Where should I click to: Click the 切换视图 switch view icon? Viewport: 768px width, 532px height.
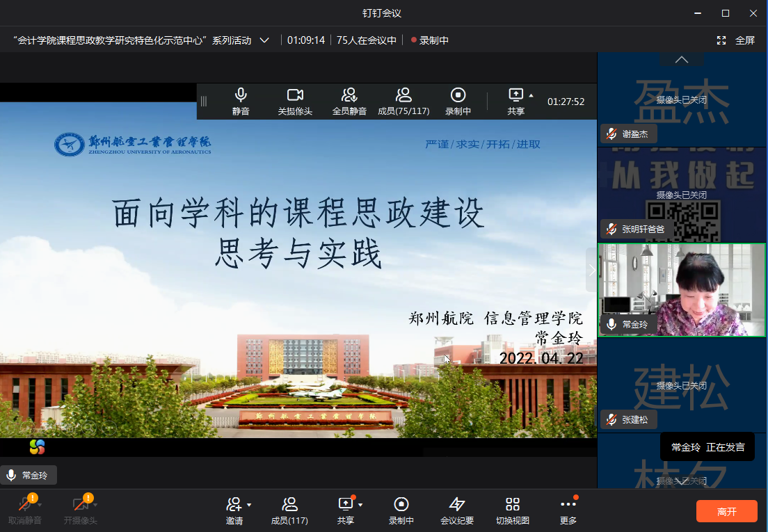(x=513, y=505)
